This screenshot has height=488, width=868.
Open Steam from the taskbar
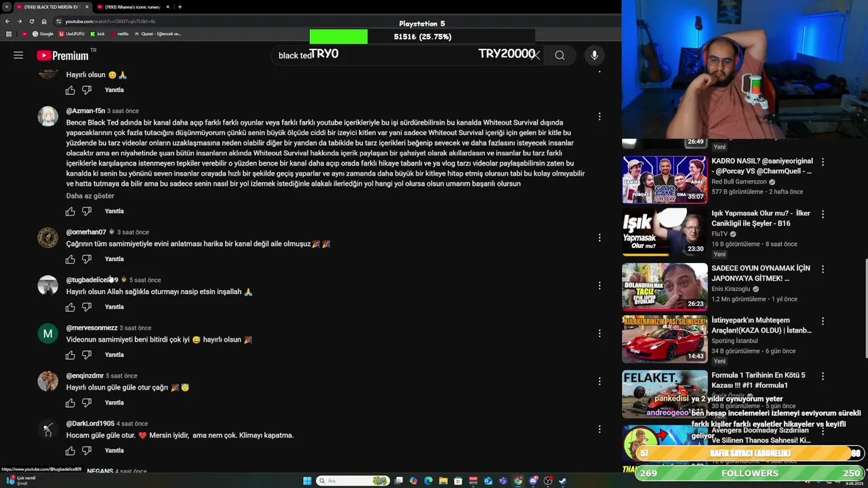562,481
